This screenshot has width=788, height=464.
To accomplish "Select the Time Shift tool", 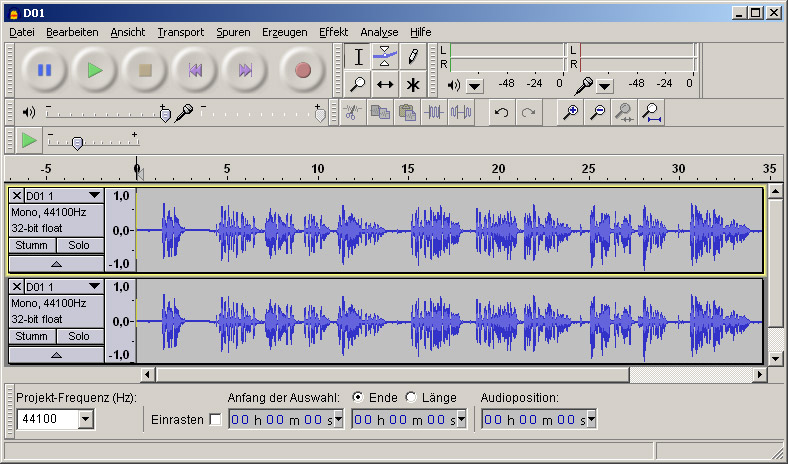I will coord(385,84).
